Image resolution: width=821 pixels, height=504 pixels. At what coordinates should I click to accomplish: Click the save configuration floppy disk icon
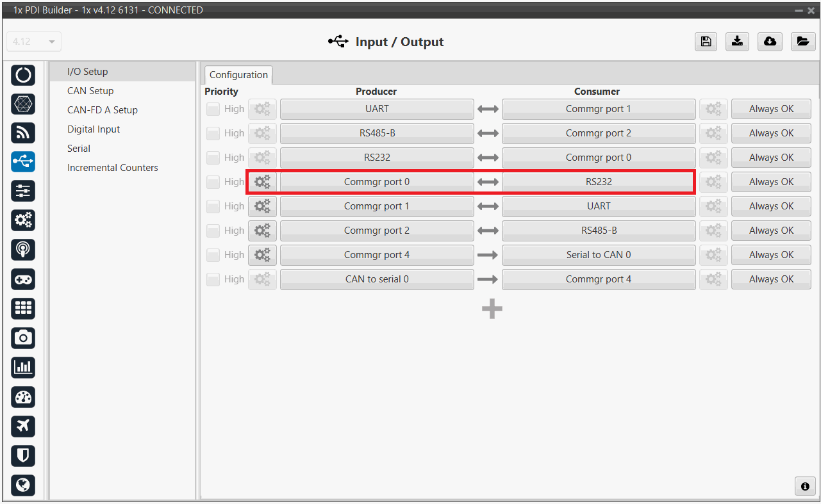click(706, 42)
